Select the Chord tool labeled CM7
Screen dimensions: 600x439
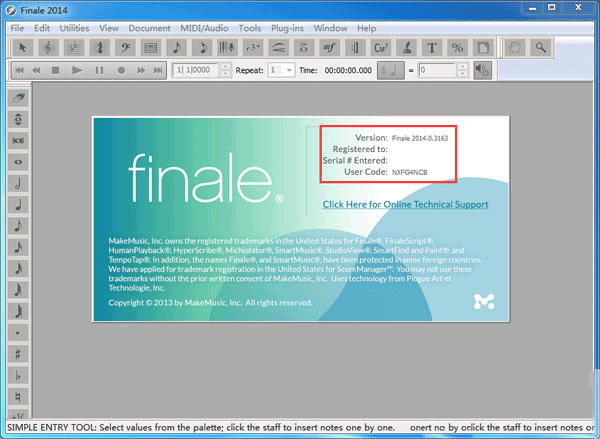tap(381, 48)
